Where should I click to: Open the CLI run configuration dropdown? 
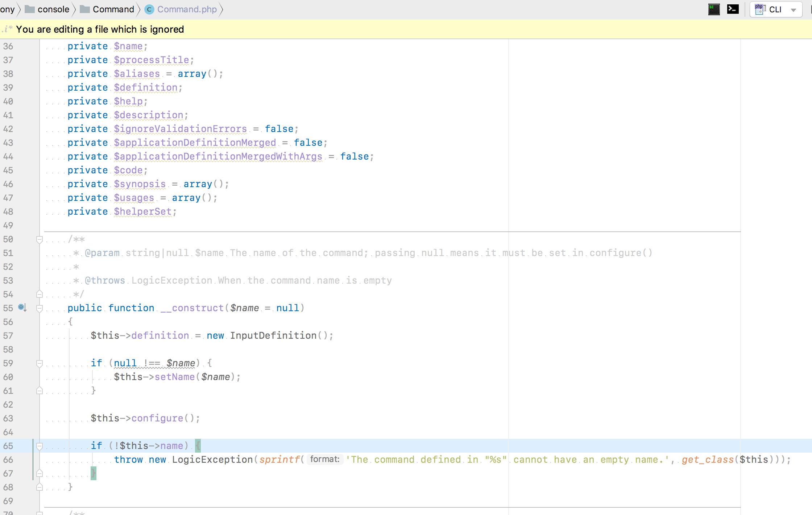point(793,10)
